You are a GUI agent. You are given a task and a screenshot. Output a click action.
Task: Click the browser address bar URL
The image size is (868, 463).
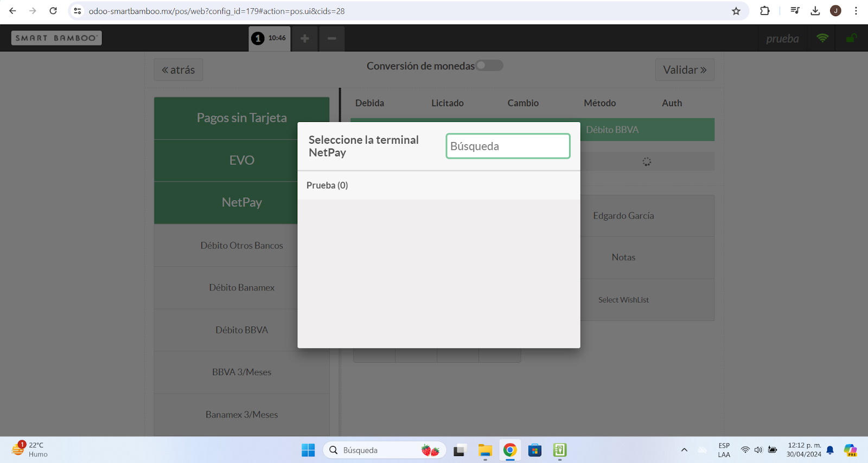217,11
